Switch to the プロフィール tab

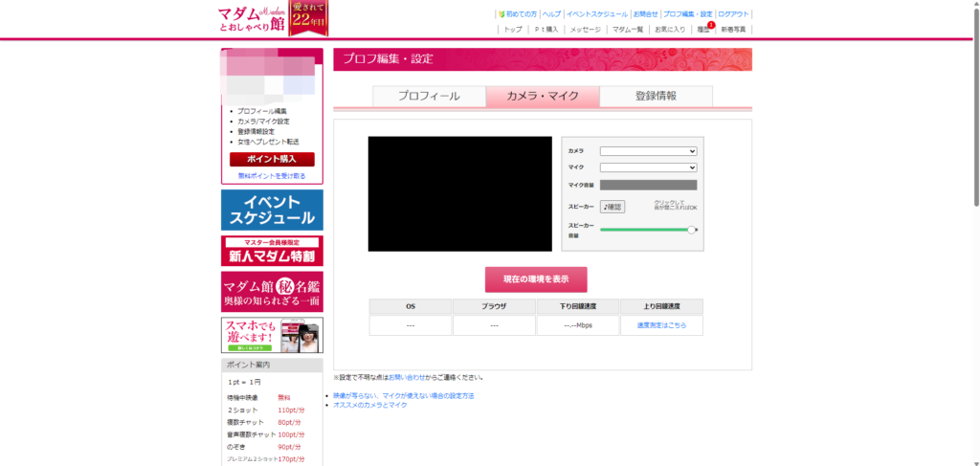tap(430, 97)
